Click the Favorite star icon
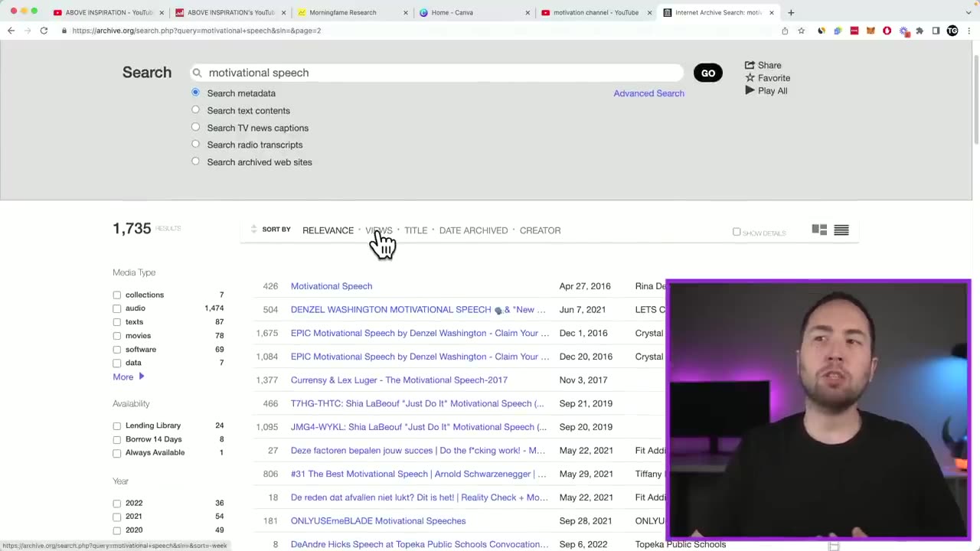980x551 pixels. pos(750,78)
